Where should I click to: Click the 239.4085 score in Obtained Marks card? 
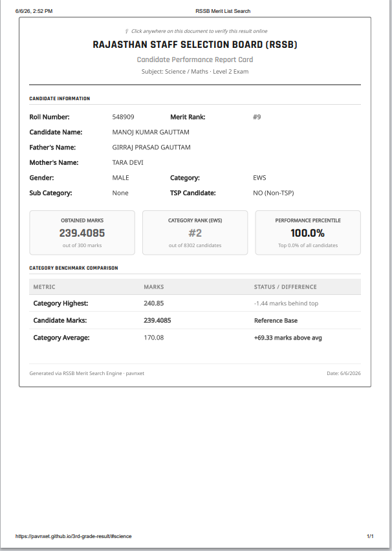[82, 233]
